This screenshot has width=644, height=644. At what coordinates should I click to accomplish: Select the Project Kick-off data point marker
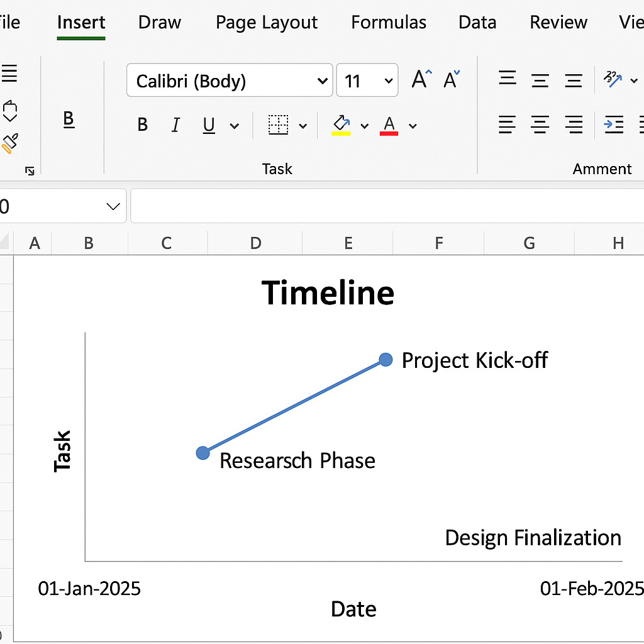[x=386, y=360]
